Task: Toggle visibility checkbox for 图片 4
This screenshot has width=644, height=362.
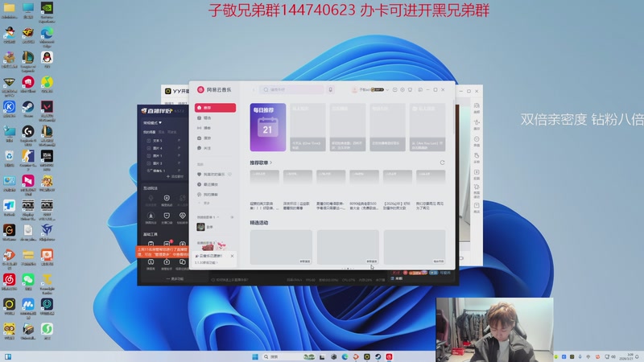Action: tap(149, 148)
